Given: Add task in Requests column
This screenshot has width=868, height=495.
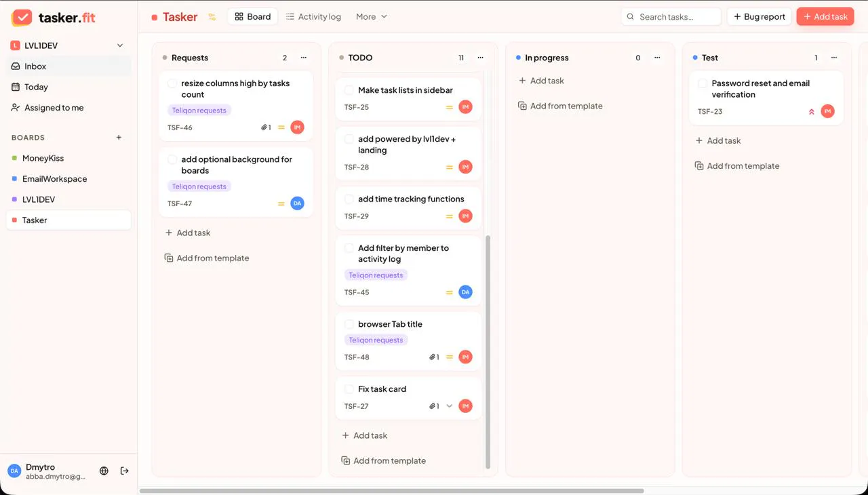Looking at the screenshot, I should pyautogui.click(x=188, y=233).
